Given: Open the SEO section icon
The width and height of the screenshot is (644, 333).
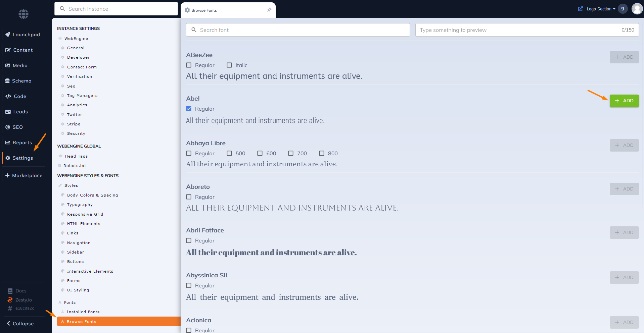Looking at the screenshot, I should [8, 127].
